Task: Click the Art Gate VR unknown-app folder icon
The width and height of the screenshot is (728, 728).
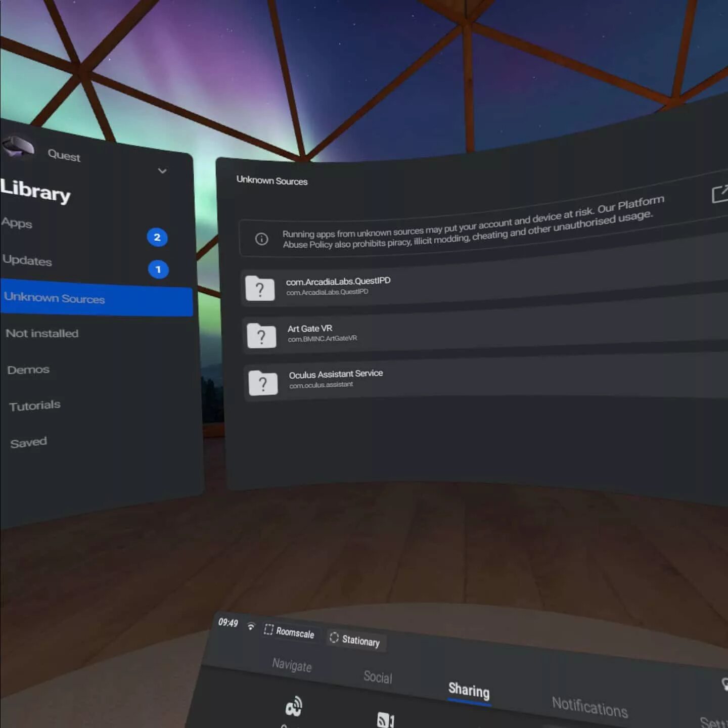Action: (x=261, y=336)
